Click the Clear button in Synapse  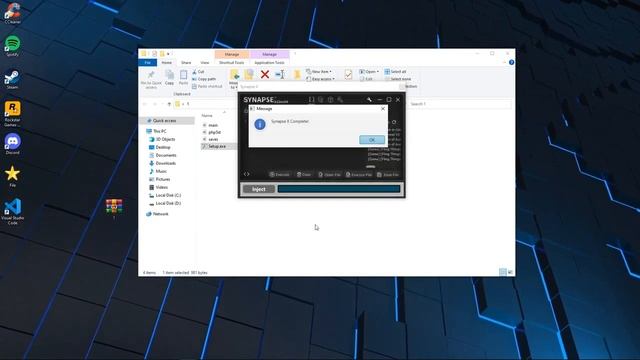304,175
